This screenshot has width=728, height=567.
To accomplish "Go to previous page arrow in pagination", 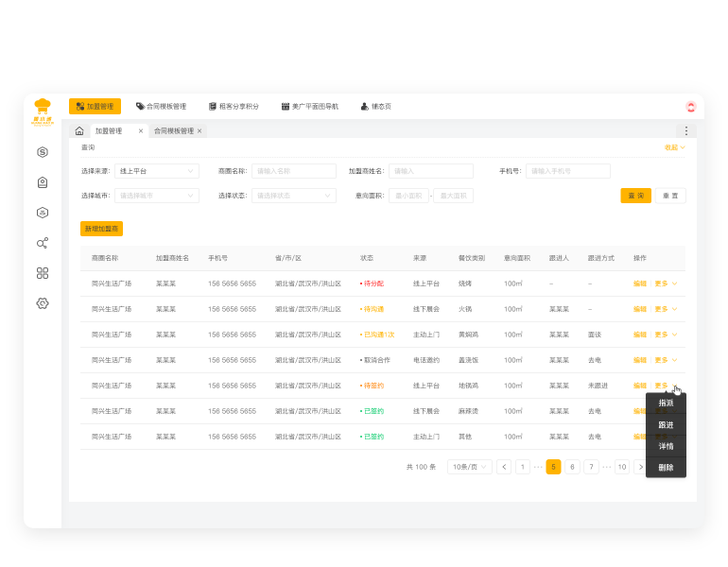I will pyautogui.click(x=504, y=467).
